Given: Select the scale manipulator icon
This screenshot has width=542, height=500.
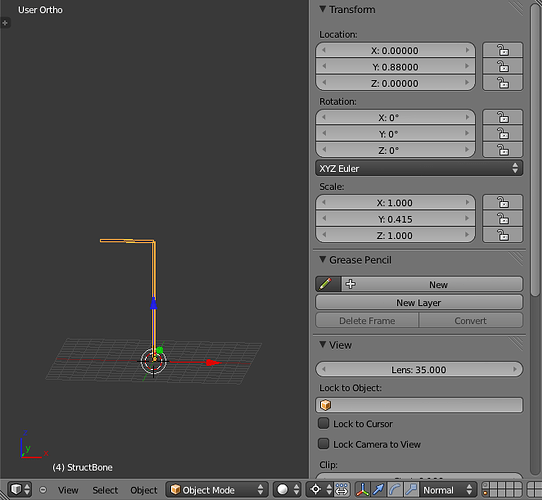Looking at the screenshot, I should (411, 490).
